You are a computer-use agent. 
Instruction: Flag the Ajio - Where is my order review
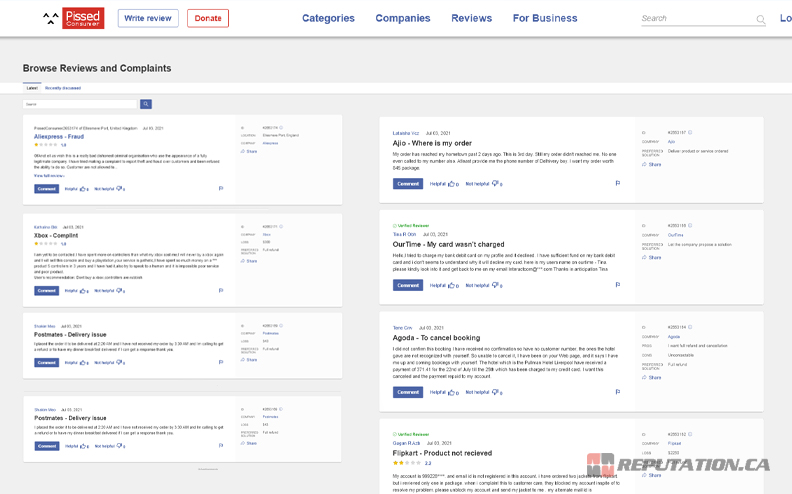pyautogui.click(x=618, y=183)
